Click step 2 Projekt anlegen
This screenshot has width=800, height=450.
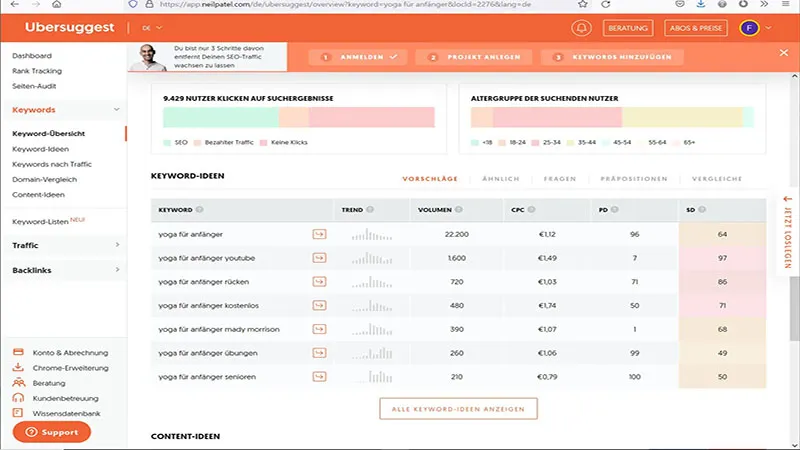pos(474,57)
